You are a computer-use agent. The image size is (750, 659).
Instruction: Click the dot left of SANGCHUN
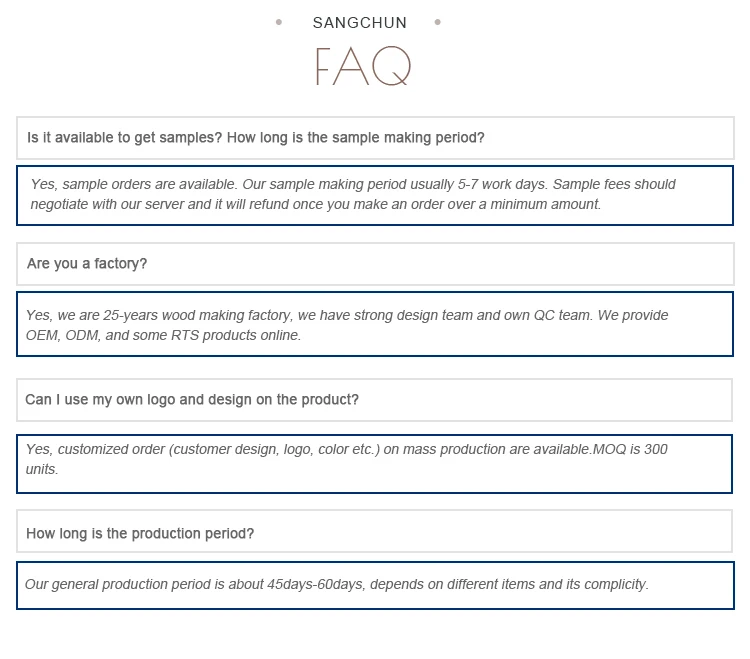click(279, 22)
